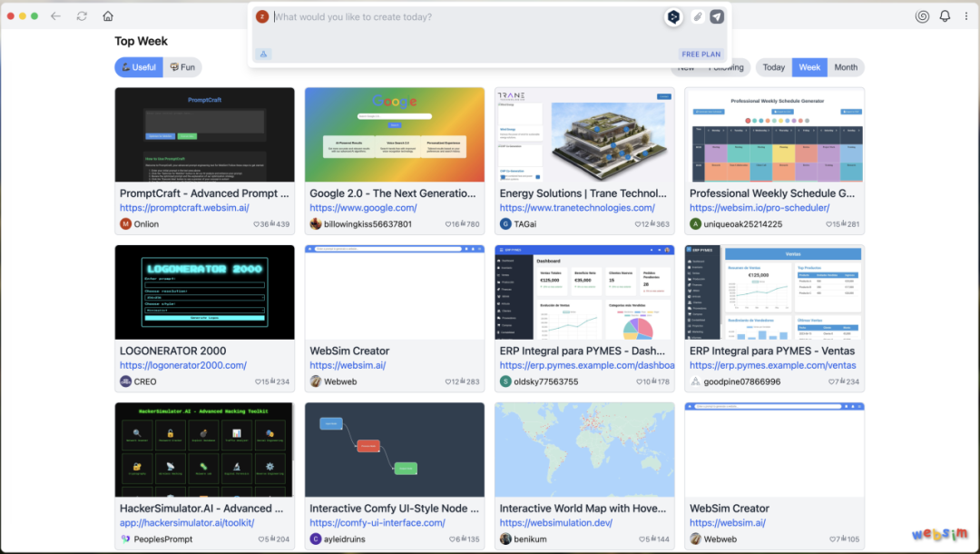Image resolution: width=980 pixels, height=554 pixels.
Task: Click the reload page icon
Action: (x=82, y=16)
